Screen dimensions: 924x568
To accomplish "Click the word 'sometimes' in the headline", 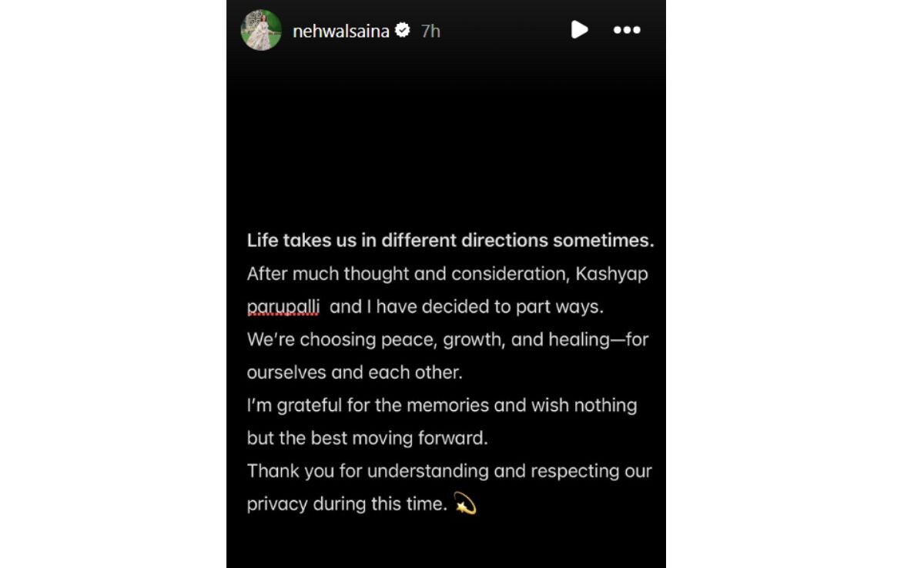I will [603, 240].
